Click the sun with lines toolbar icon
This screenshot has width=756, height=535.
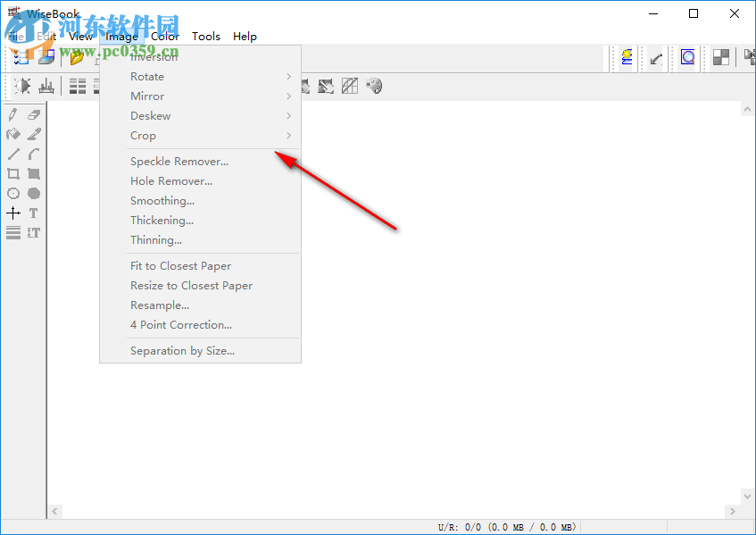[627, 57]
